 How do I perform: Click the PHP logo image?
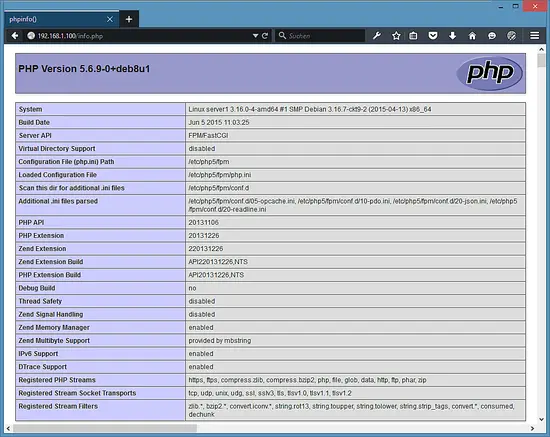coord(490,73)
